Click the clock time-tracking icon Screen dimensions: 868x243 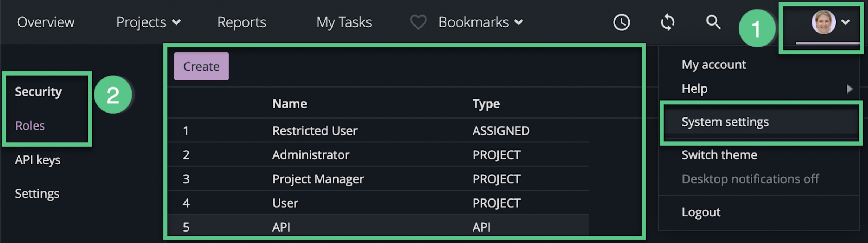[x=621, y=23]
